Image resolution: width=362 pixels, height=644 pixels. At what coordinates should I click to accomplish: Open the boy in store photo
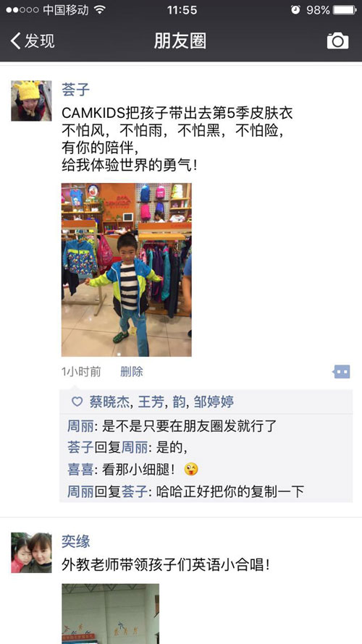tap(127, 270)
